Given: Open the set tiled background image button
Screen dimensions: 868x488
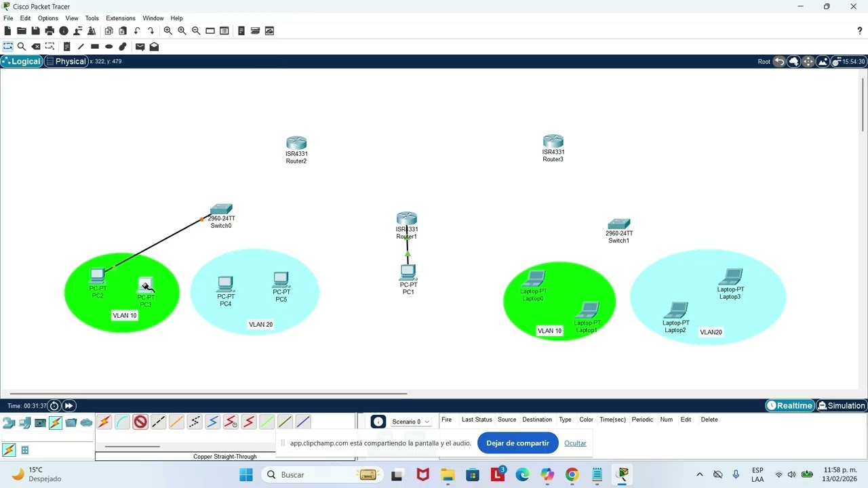Looking at the screenshot, I should pos(823,61).
